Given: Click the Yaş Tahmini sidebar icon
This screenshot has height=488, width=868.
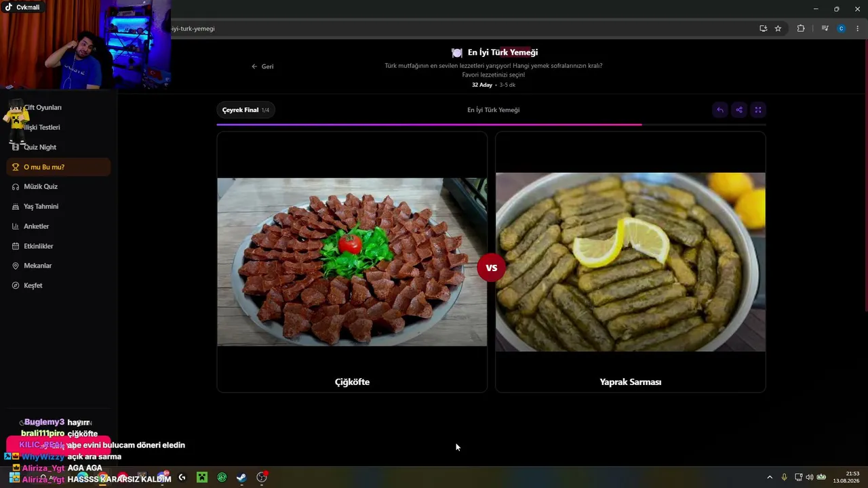Looking at the screenshot, I should [16, 206].
